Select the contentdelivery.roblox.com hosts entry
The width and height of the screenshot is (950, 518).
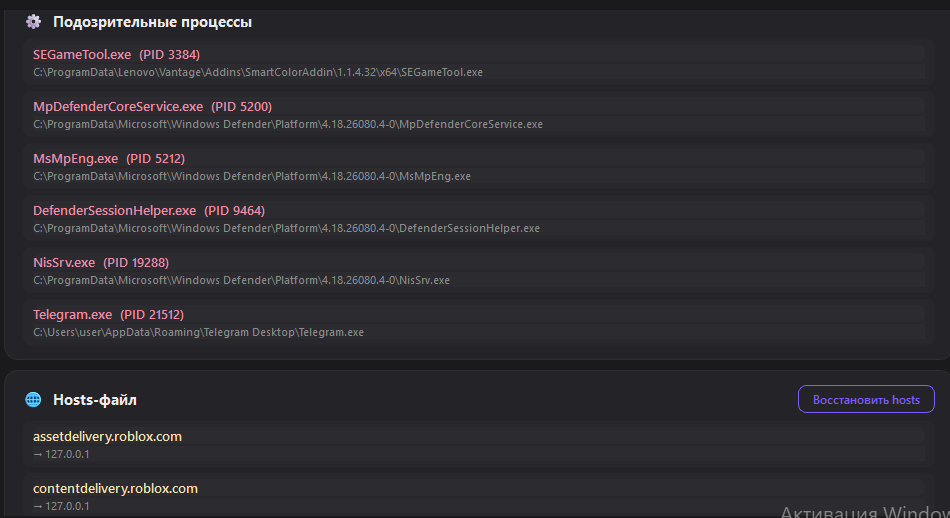pyautogui.click(x=479, y=496)
